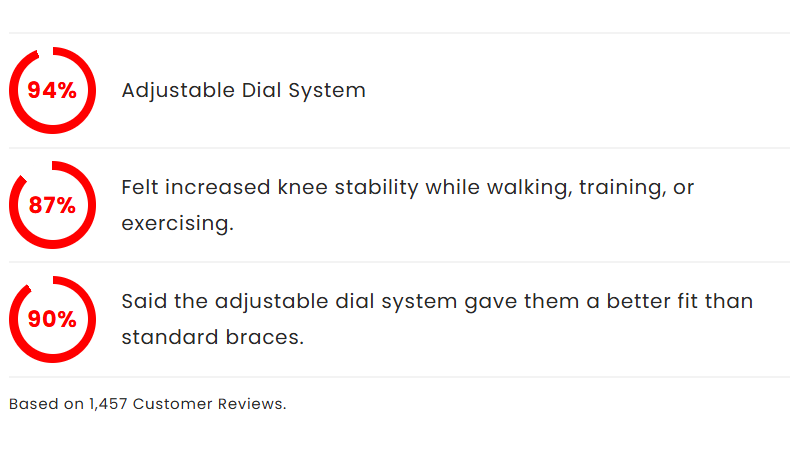The height and width of the screenshot is (464, 804).
Task: Click the word "exercising."
Action: click(x=177, y=223)
